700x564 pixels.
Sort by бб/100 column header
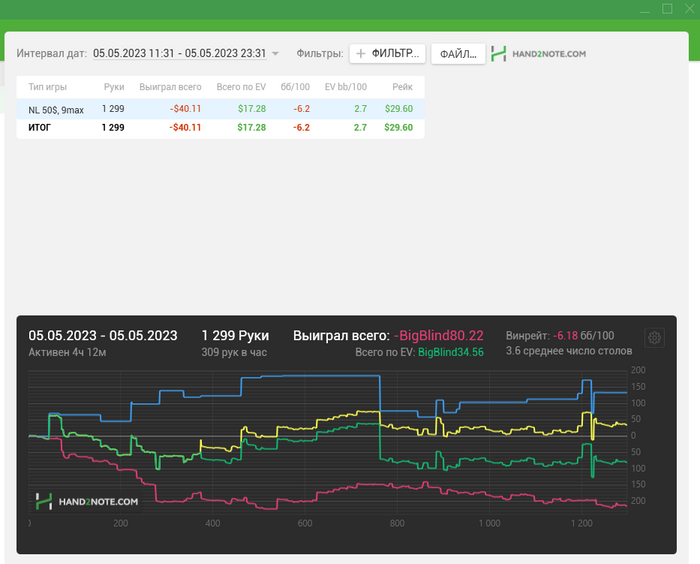pos(295,87)
